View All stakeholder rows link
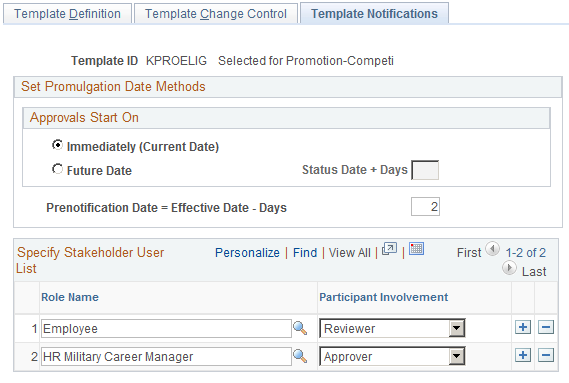Screen dimensions: 569x383 (349, 253)
